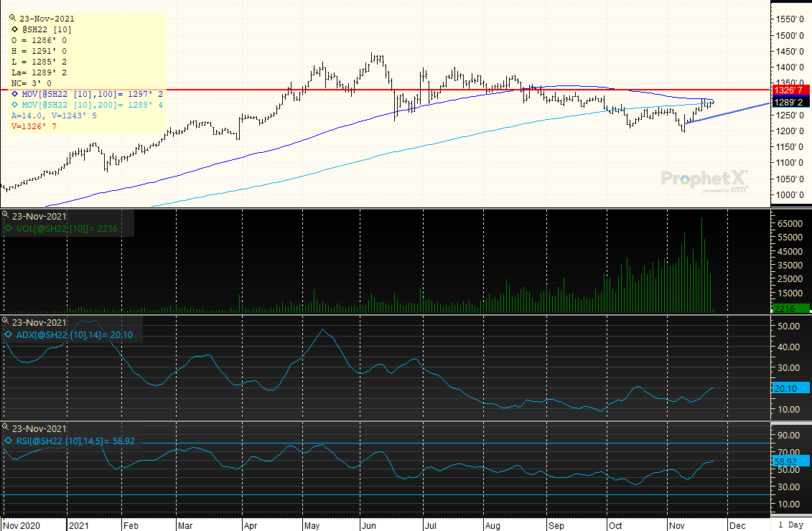
Task: Click the magnifier icon in the ADX pane
Action: coord(6,322)
